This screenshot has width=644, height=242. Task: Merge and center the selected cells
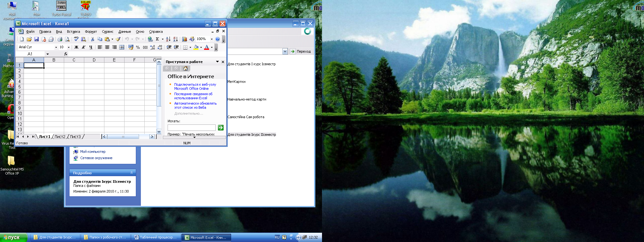(121, 47)
